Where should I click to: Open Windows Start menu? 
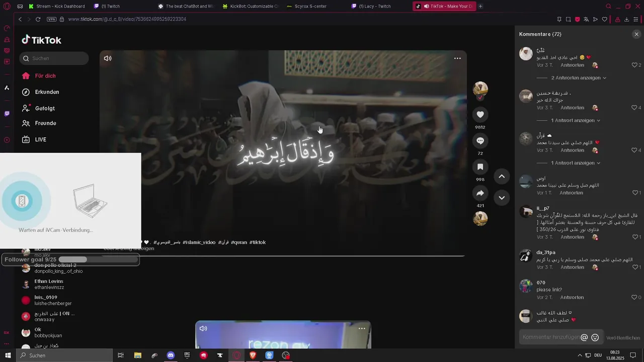[x=8, y=355]
